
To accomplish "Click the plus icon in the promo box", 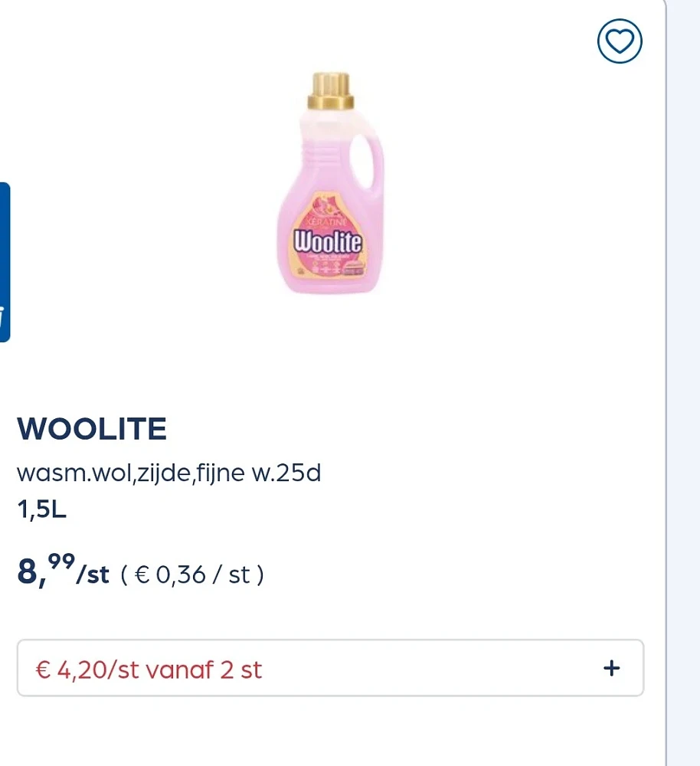I will [x=612, y=668].
